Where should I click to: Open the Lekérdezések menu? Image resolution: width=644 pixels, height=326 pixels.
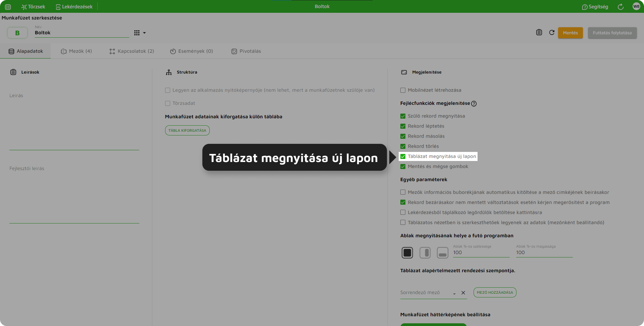tap(74, 7)
